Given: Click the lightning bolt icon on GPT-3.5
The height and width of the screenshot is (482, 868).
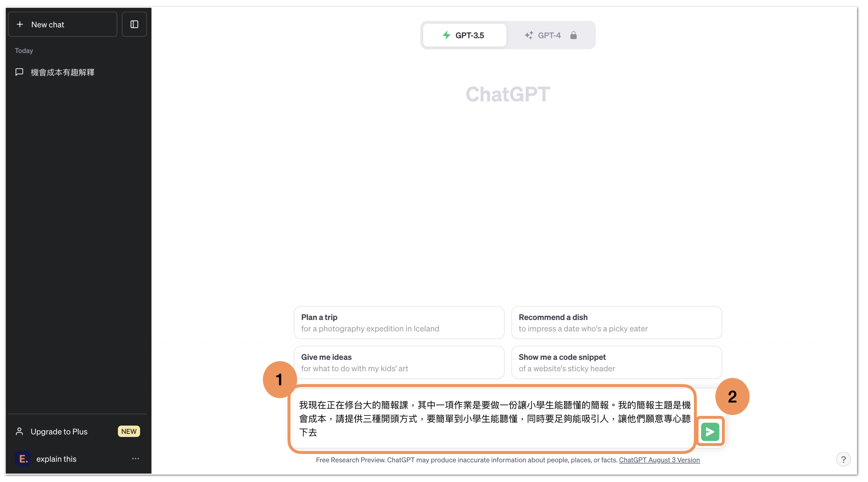Looking at the screenshot, I should tap(446, 35).
